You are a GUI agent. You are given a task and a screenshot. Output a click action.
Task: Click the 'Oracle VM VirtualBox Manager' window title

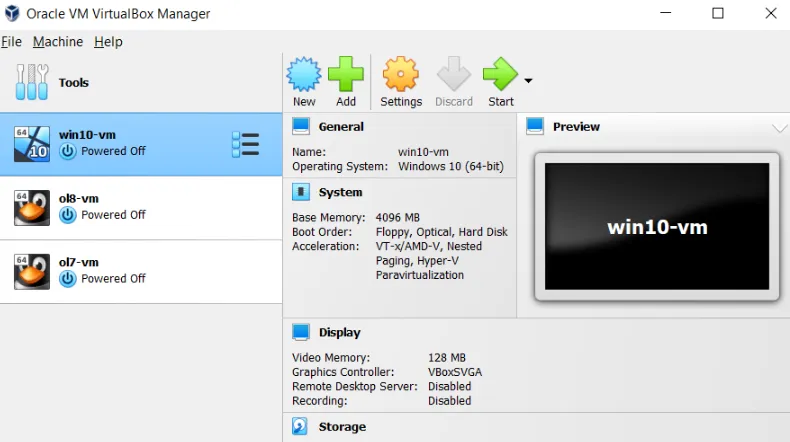coord(118,14)
